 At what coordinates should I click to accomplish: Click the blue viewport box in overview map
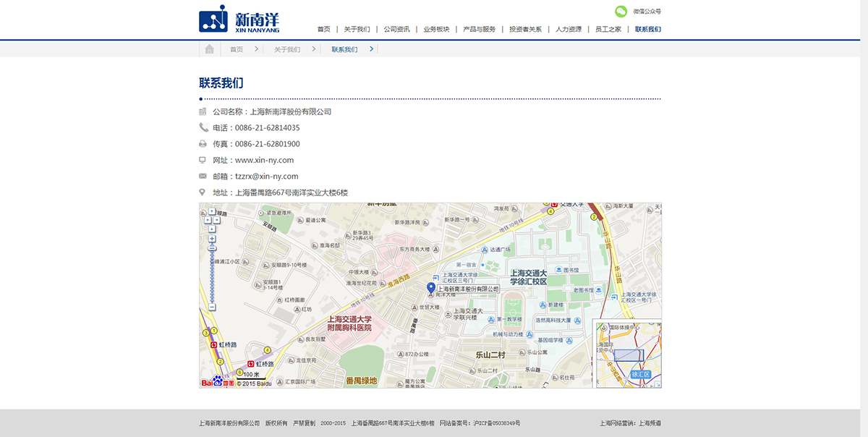(628, 355)
